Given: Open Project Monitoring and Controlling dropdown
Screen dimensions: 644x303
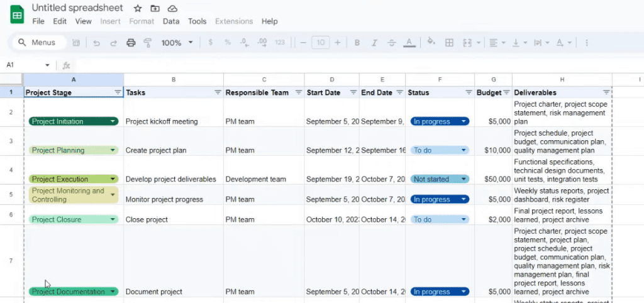Looking at the screenshot, I should click(x=113, y=195).
